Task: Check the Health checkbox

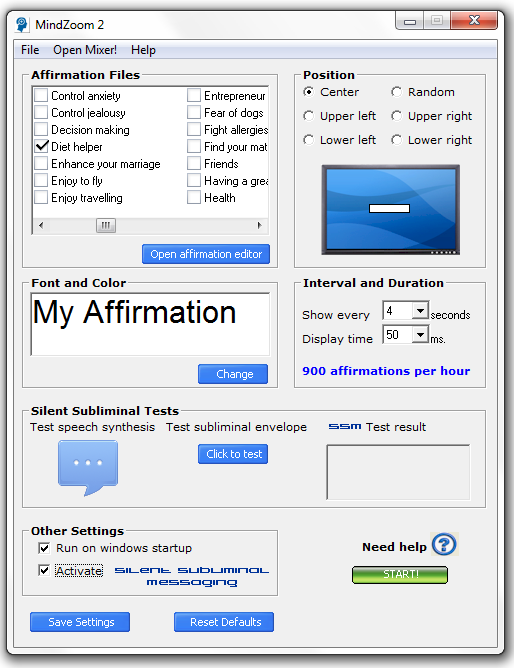Action: (194, 198)
